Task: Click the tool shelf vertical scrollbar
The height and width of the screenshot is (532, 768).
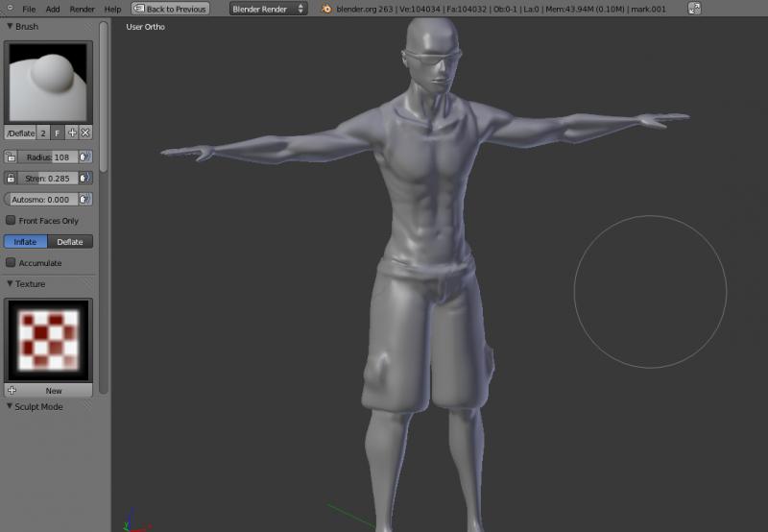Action: click(x=104, y=97)
